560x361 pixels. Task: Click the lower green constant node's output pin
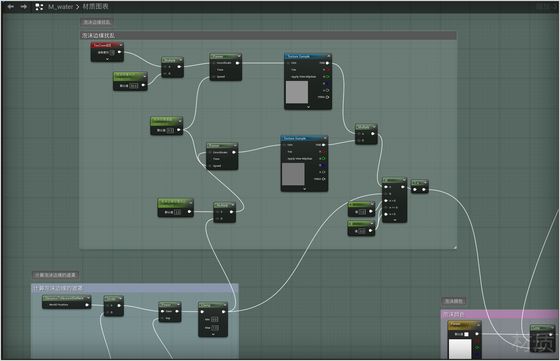click(x=370, y=231)
